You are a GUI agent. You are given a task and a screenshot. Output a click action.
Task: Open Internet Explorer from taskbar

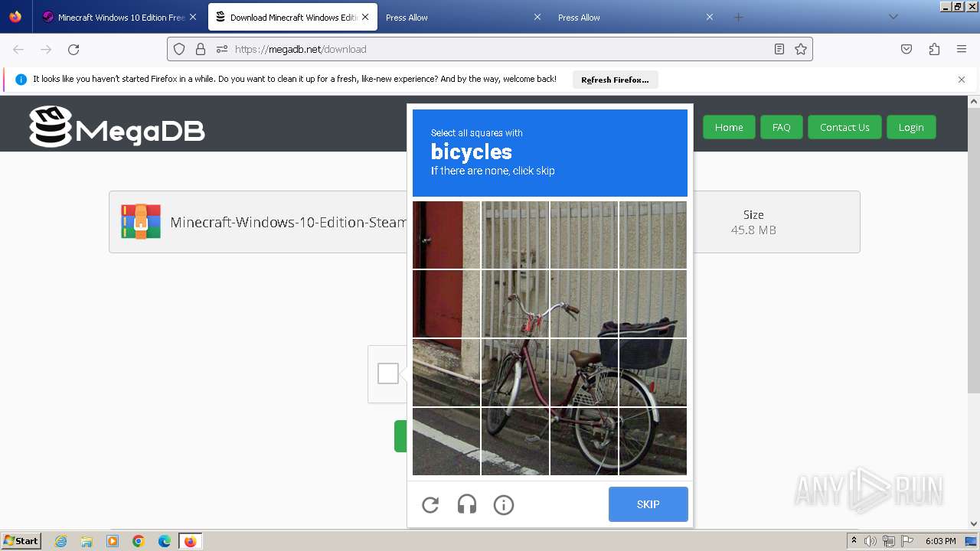[x=61, y=541]
